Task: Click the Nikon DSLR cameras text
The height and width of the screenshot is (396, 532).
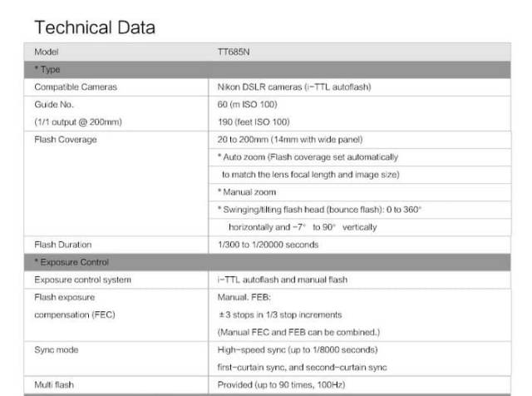Action: 293,87
